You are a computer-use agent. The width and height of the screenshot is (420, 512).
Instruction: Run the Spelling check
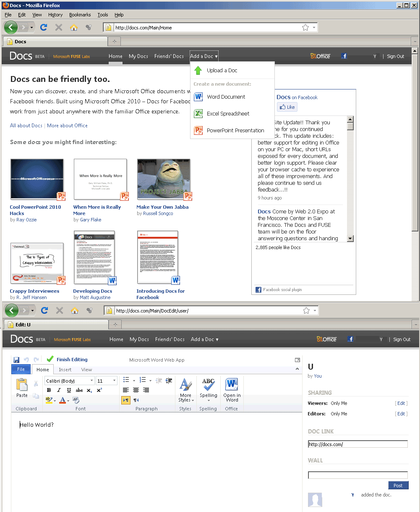(x=208, y=390)
